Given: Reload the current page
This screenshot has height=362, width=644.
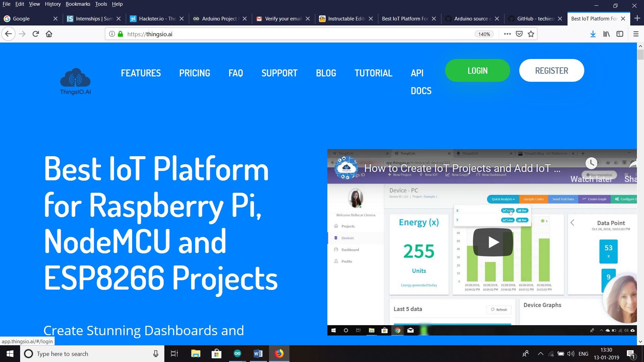Looking at the screenshot, I should [x=35, y=34].
